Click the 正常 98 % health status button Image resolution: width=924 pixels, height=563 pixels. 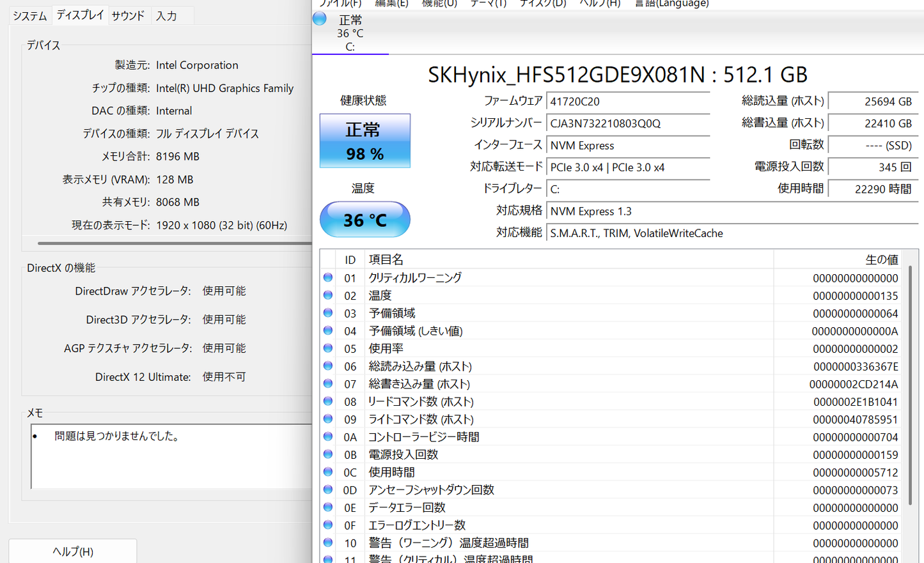point(364,141)
